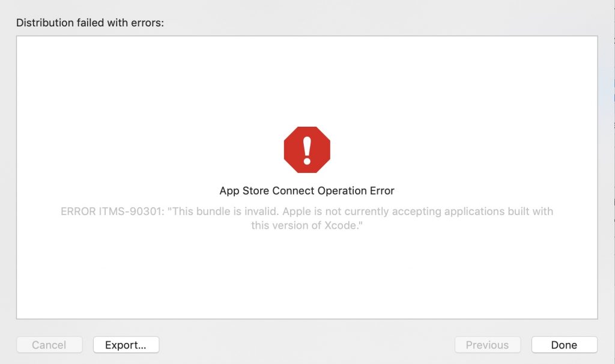Click blank area below the error message

point(307,275)
